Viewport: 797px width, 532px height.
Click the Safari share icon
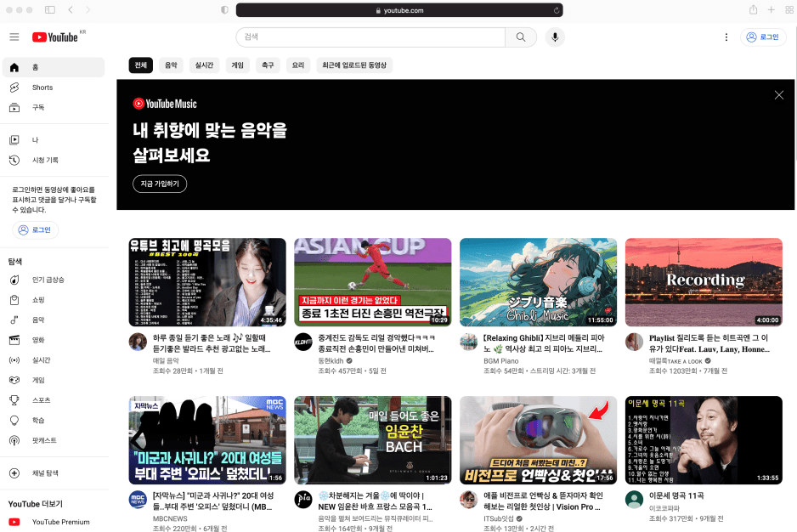click(x=754, y=9)
